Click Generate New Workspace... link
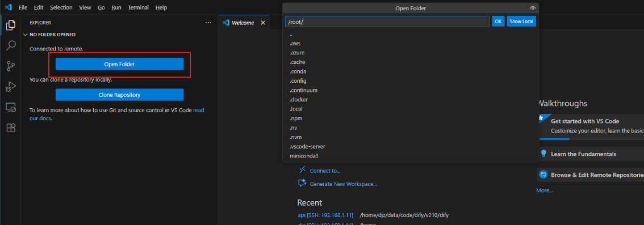The image size is (644, 225). 344,184
